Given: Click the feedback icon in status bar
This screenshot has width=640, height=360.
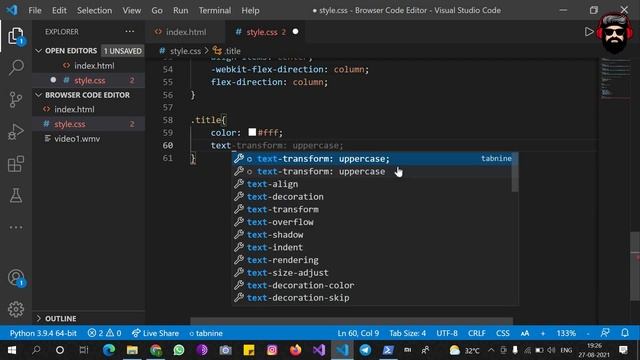Looking at the screenshot, I should coord(605,333).
